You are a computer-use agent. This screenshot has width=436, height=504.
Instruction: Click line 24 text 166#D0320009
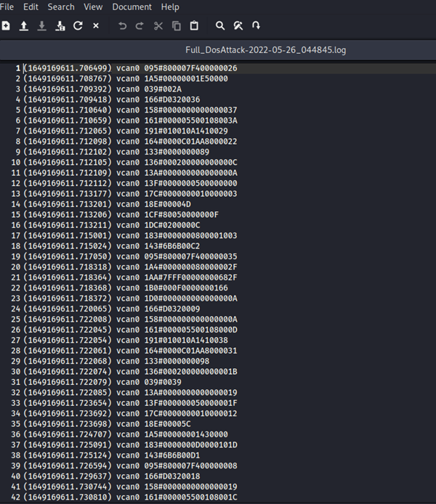172,309
